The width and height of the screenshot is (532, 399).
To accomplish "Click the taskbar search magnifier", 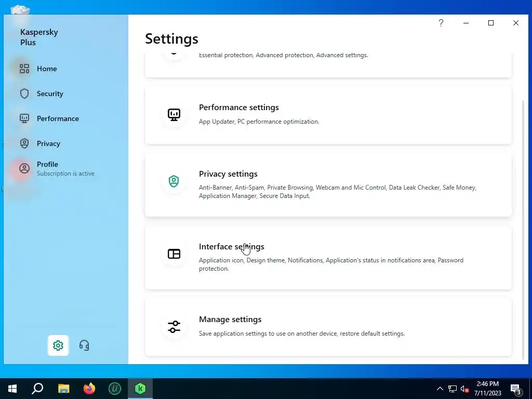I will [37, 389].
